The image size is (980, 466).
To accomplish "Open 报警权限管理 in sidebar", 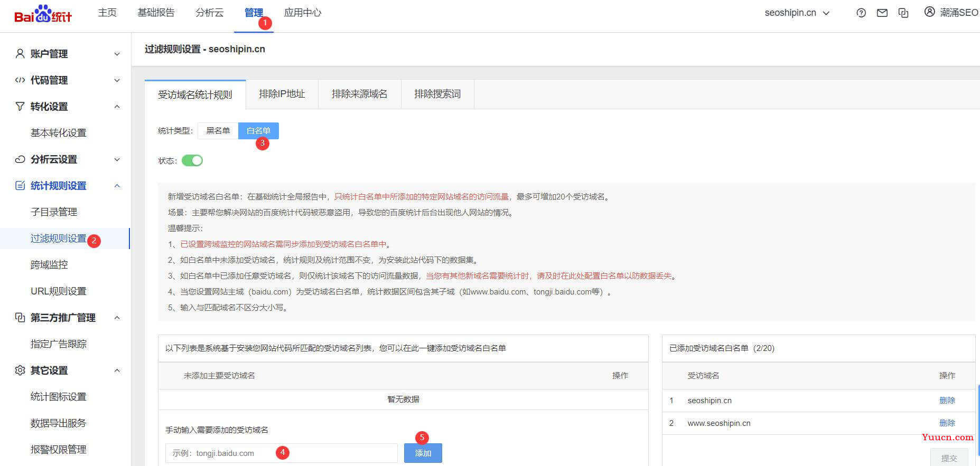I will [59, 450].
